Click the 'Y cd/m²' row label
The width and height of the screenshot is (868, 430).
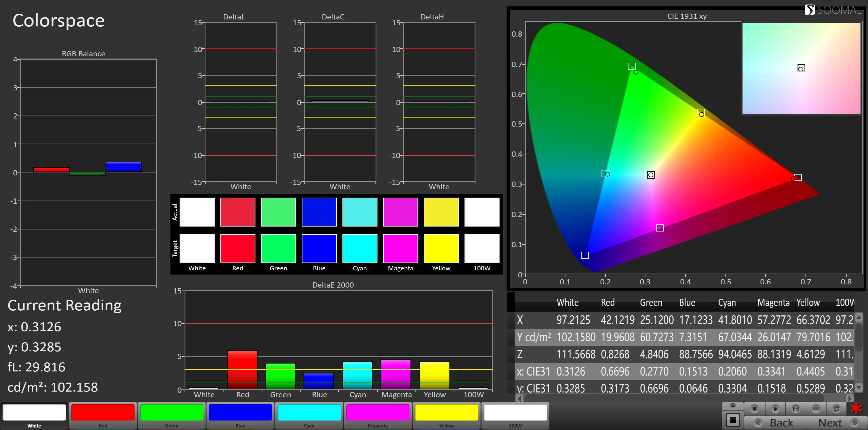pyautogui.click(x=534, y=337)
